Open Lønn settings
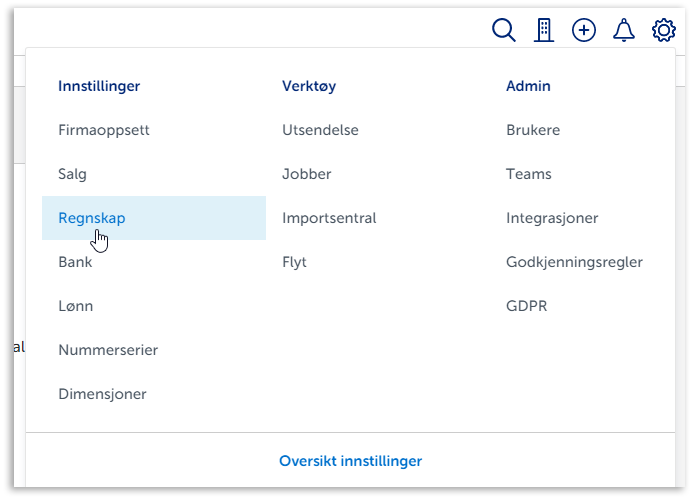Screen dimensions: 695x501 coord(76,306)
